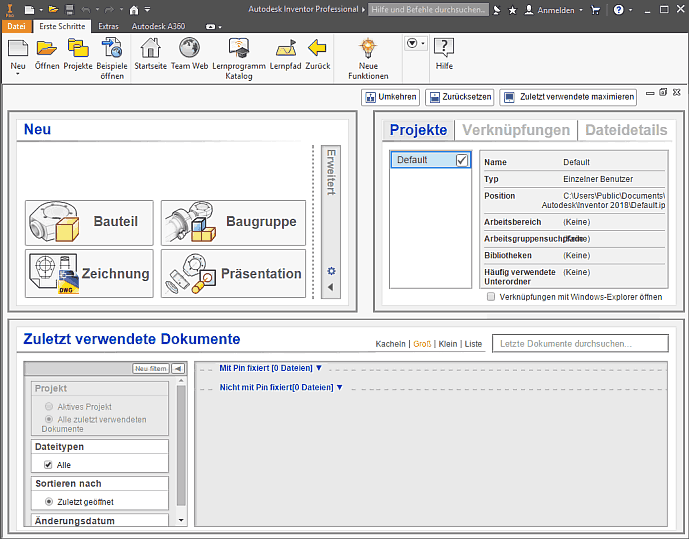Switch to the Extras ribbon tab
Screen dimensions: 689x539
tap(108, 26)
